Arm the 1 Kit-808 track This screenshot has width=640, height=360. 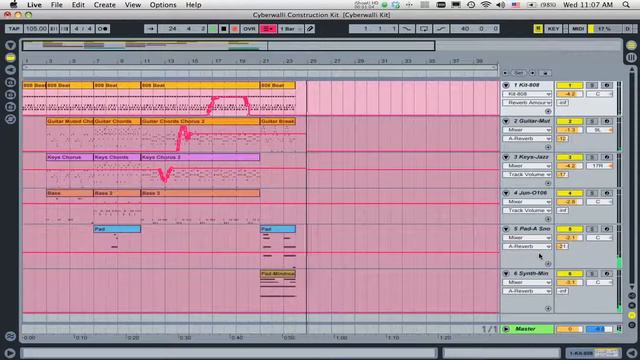pos(607,85)
